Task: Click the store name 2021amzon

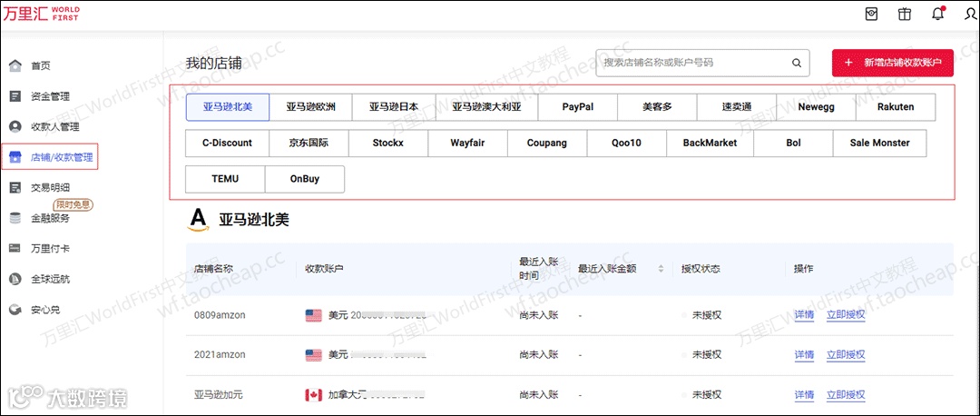Action: (x=220, y=355)
